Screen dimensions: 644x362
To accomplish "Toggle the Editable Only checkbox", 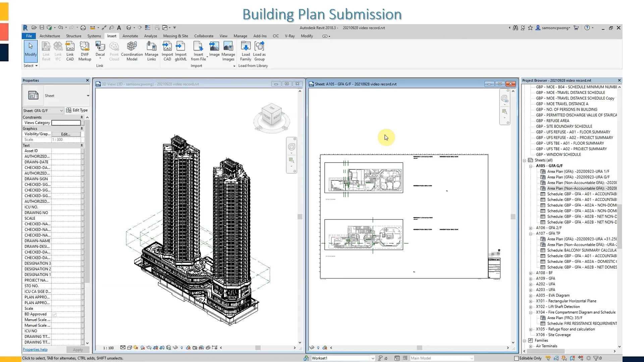I will 517,358.
